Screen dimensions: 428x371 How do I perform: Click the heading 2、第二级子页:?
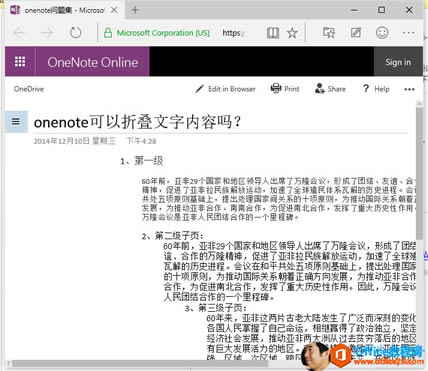pos(172,236)
